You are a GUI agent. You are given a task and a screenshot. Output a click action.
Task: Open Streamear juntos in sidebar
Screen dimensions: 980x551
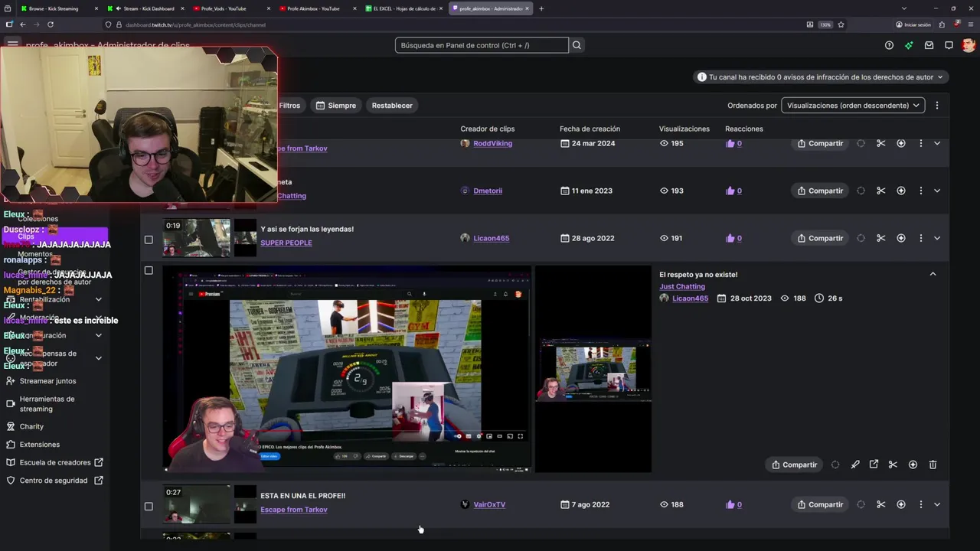coord(47,381)
